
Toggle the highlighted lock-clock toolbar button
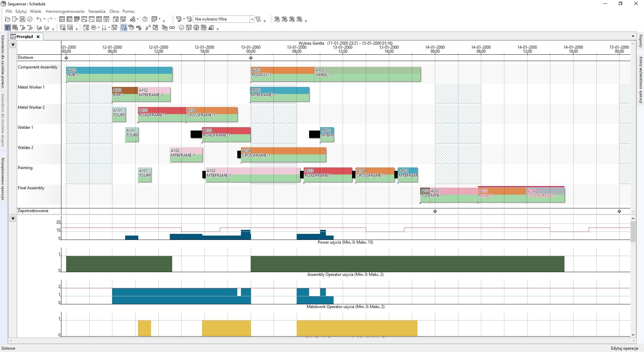[124, 28]
